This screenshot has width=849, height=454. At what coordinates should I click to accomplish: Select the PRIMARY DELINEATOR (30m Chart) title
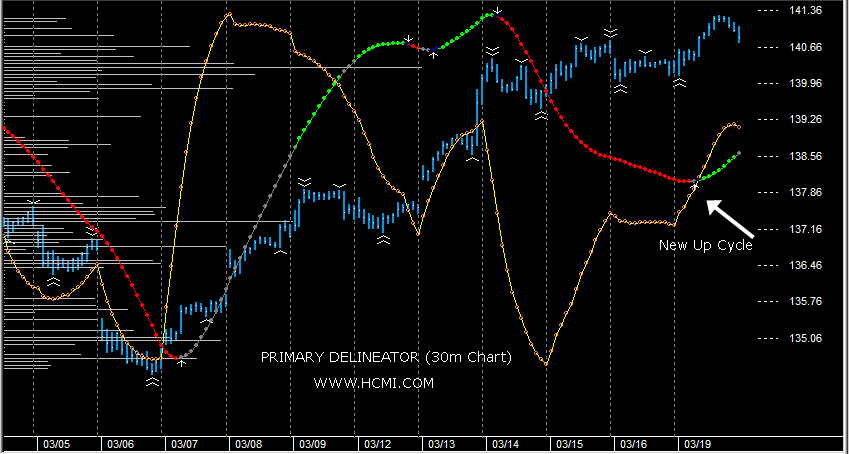[385, 357]
